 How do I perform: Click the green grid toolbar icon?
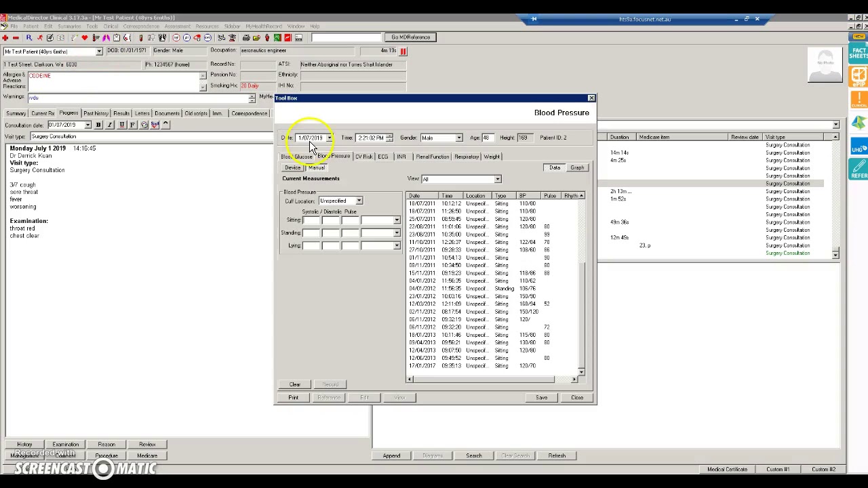pyautogui.click(x=277, y=37)
